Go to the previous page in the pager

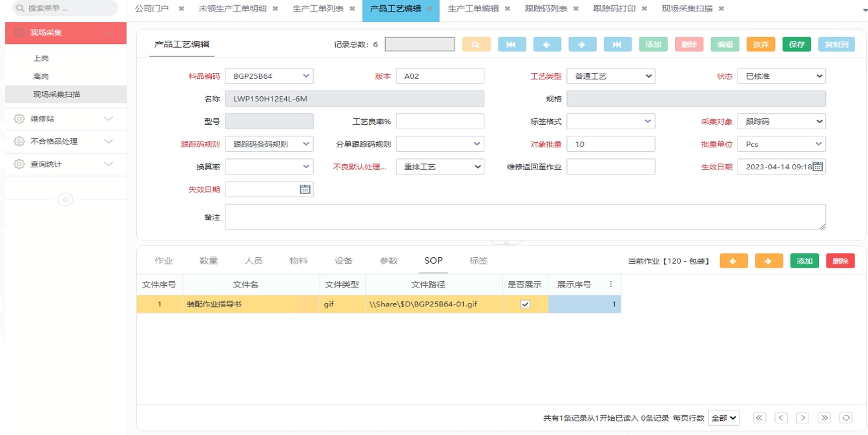tap(781, 418)
